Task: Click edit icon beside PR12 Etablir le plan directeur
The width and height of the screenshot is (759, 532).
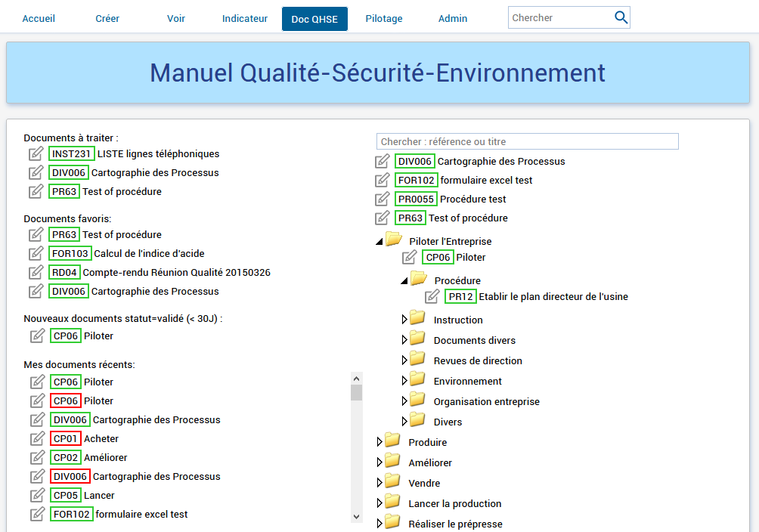Action: click(432, 296)
